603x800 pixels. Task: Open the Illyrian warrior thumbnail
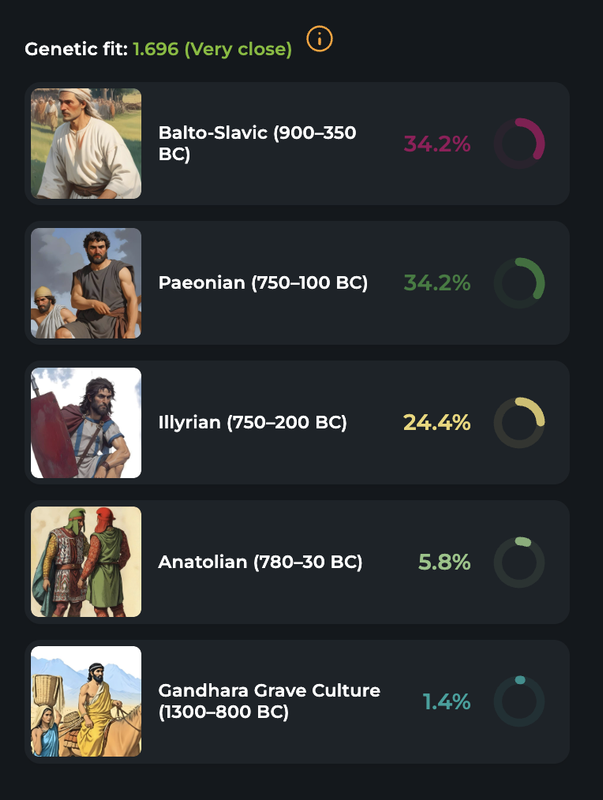86,422
